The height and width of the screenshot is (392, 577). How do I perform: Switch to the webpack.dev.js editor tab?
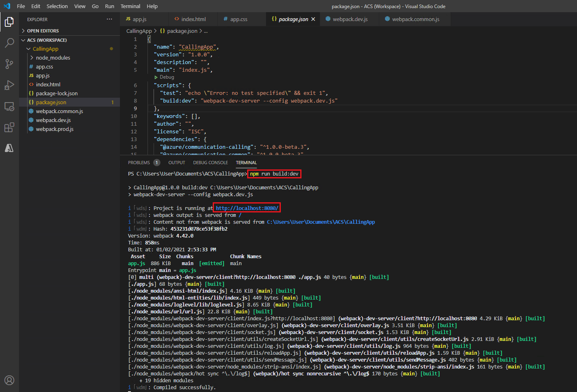(350, 19)
